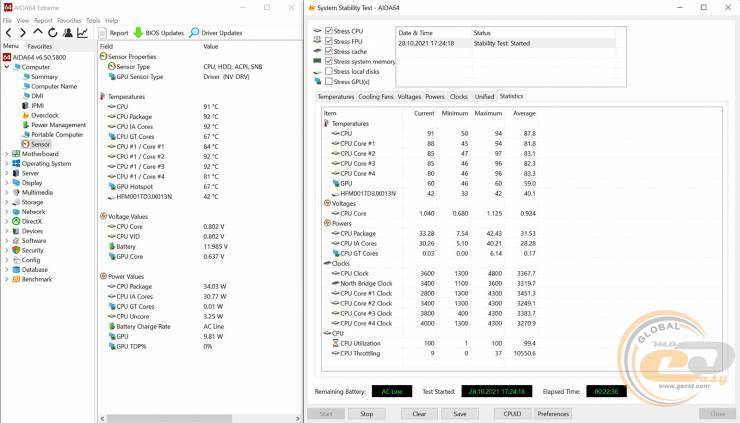Go forward with the right arrow toolbar icon
This screenshot has height=423, width=740.
pos(23,33)
